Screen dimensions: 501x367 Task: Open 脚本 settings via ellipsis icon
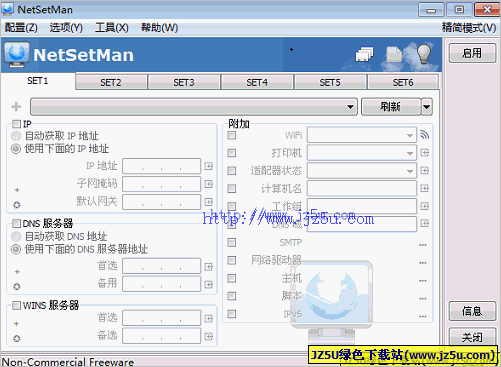423,298
